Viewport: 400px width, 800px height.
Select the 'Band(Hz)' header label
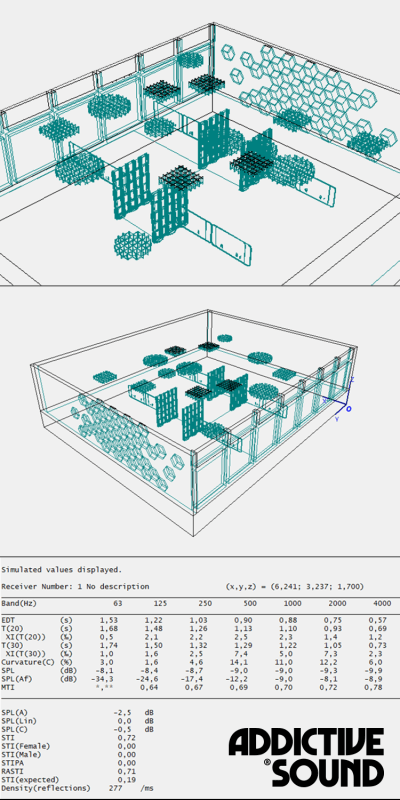[x=19, y=603]
